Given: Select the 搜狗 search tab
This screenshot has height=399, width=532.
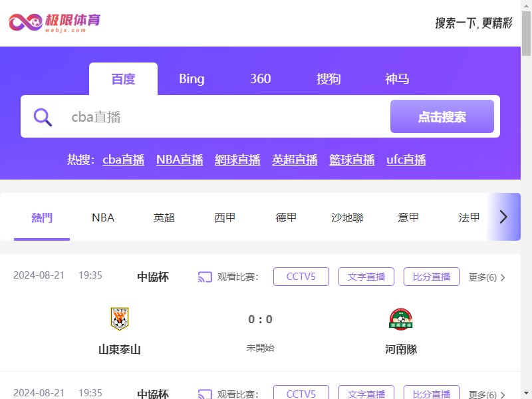Looking at the screenshot, I should (x=329, y=78).
